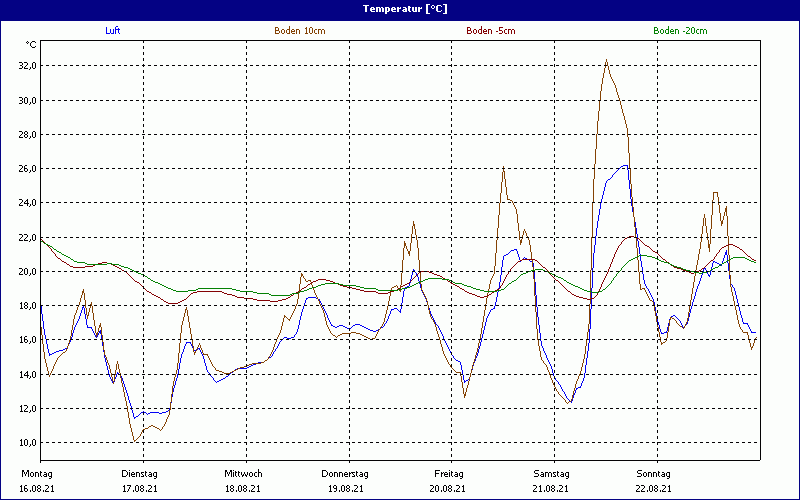Click the 32,0 y-axis value
800x500 pixels.
click(28, 66)
